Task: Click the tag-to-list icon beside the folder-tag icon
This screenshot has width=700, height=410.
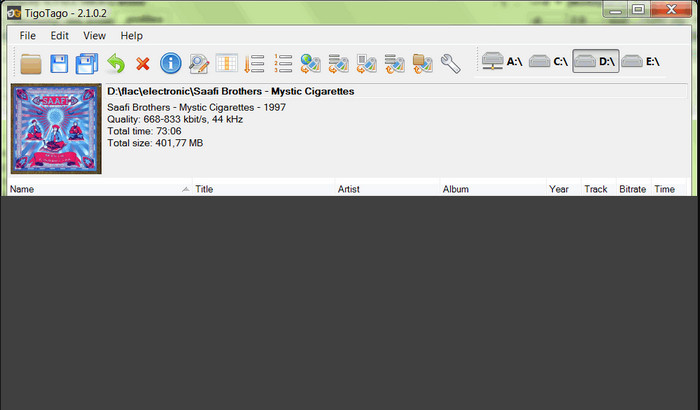Action: coord(395,63)
